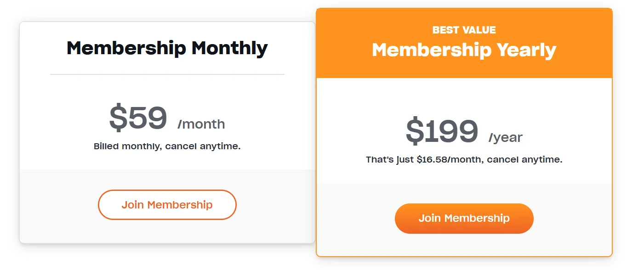The image size is (644, 270).
Task: Click the word "Monthly" in the left heading
Action: [229, 48]
